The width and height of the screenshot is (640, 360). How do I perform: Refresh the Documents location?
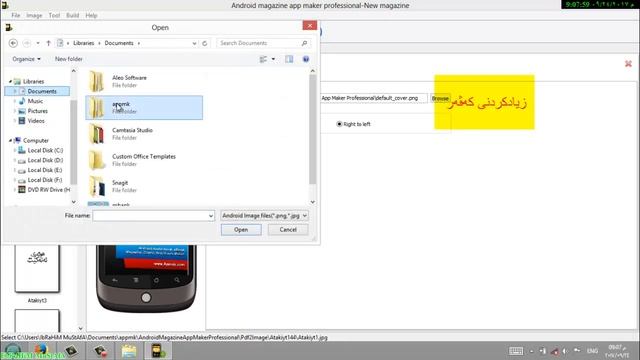pyautogui.click(x=205, y=43)
